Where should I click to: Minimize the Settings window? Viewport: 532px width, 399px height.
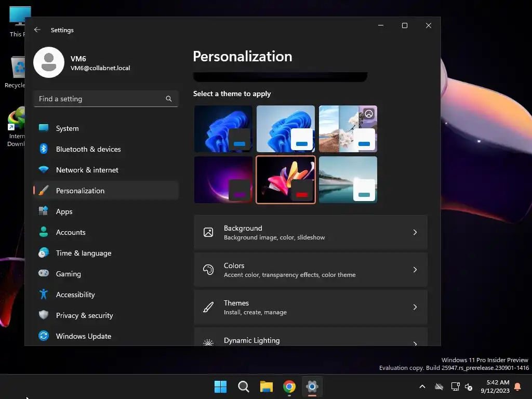(381, 25)
